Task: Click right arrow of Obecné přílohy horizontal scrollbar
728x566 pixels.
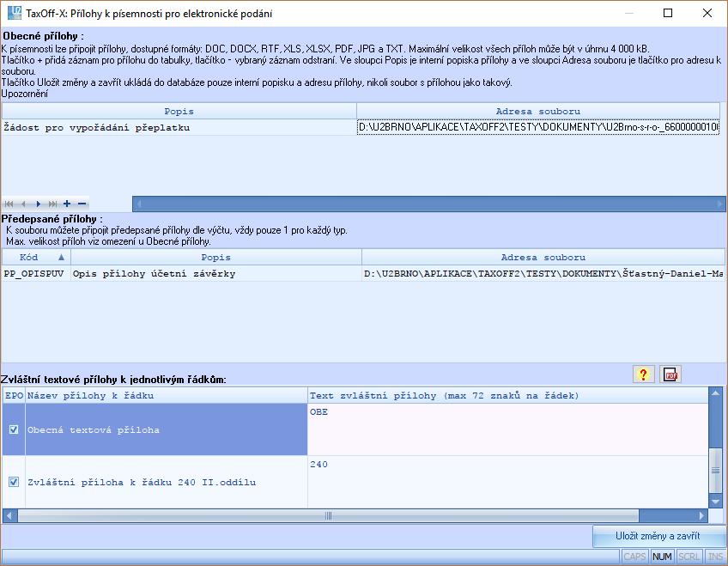Action: [x=719, y=204]
